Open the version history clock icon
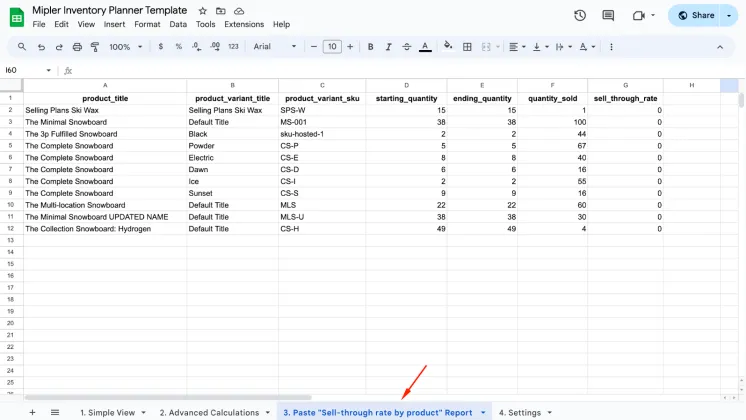The width and height of the screenshot is (746, 420). click(x=579, y=15)
